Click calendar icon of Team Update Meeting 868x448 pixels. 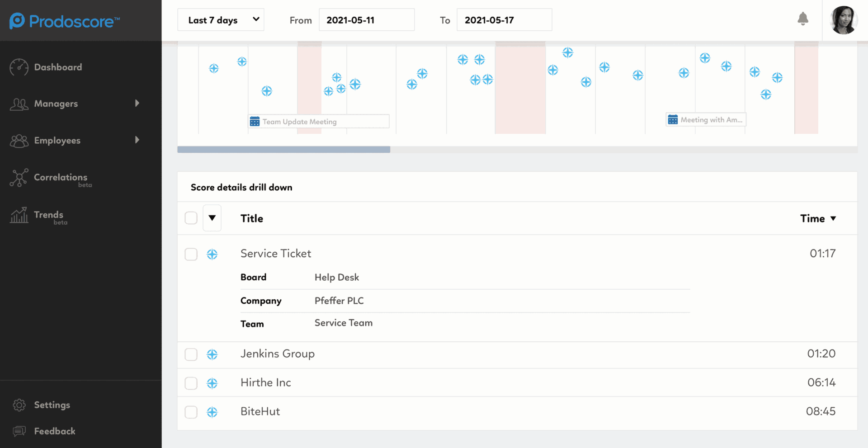[x=255, y=122]
